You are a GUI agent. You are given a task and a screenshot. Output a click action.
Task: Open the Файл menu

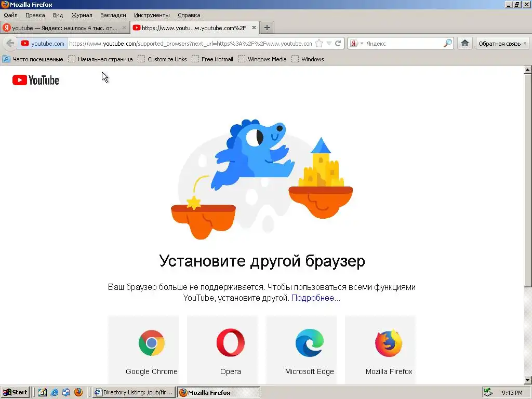pyautogui.click(x=10, y=15)
